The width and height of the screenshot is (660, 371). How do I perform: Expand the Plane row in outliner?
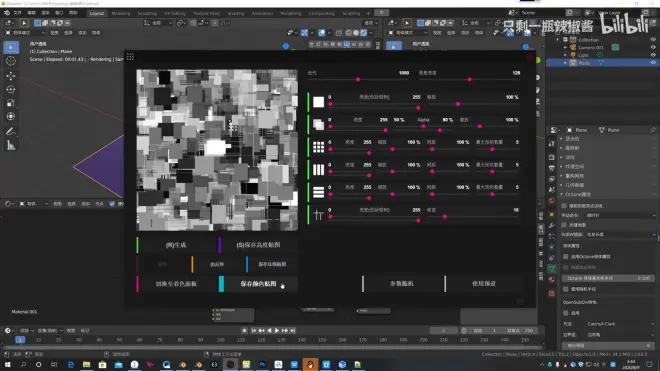565,62
